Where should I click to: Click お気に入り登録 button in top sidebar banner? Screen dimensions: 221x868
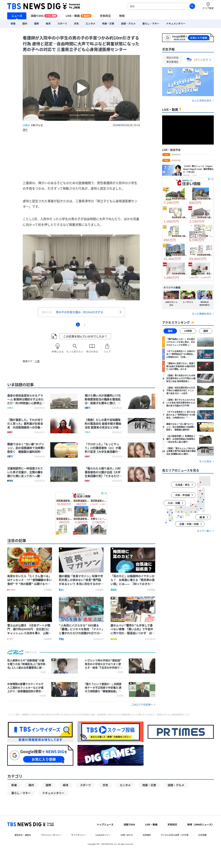tap(198, 38)
